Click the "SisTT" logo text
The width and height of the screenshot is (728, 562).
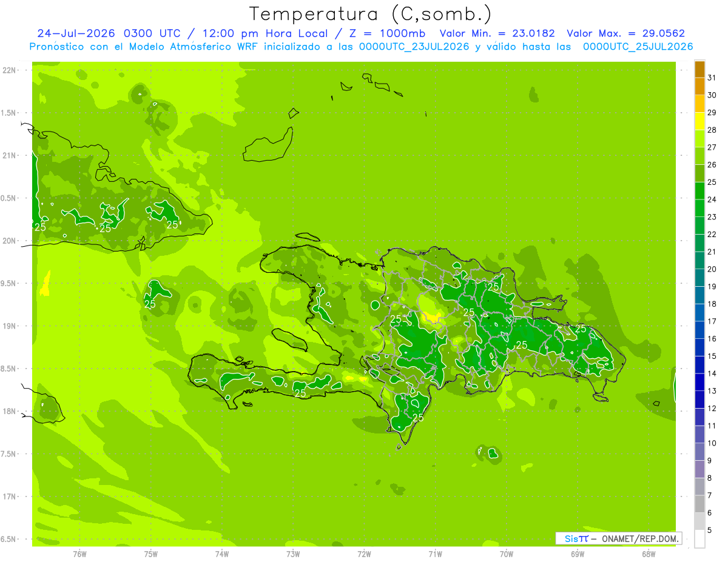pyautogui.click(x=576, y=538)
